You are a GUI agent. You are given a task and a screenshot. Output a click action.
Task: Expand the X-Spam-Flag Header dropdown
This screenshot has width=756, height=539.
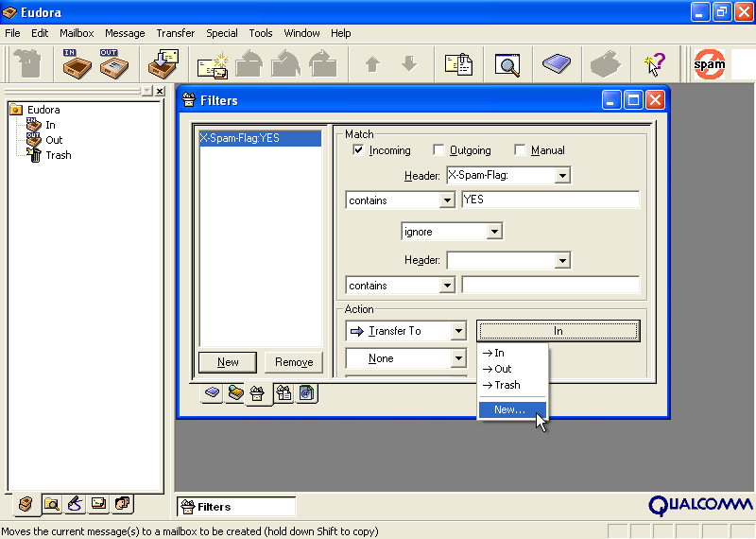(562, 176)
